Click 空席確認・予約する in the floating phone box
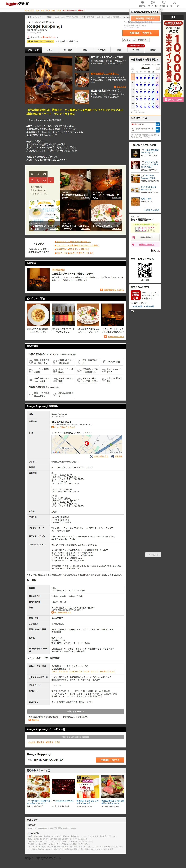 tap(145, 19)
